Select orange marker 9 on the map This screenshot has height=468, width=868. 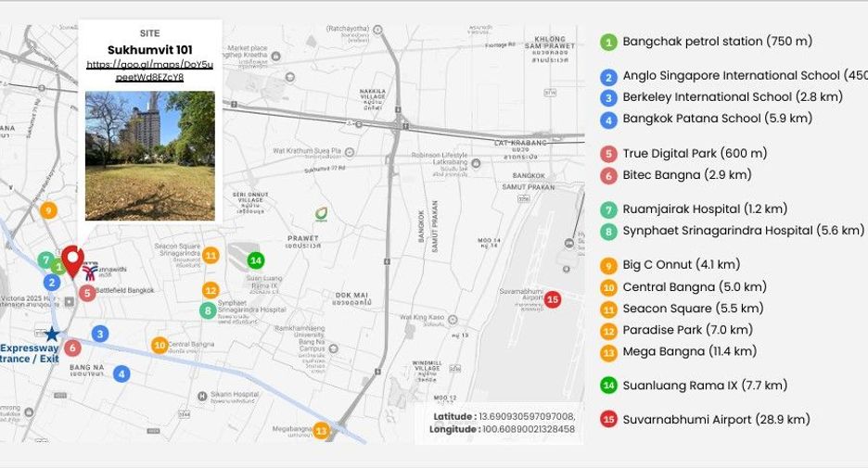pos(49,210)
